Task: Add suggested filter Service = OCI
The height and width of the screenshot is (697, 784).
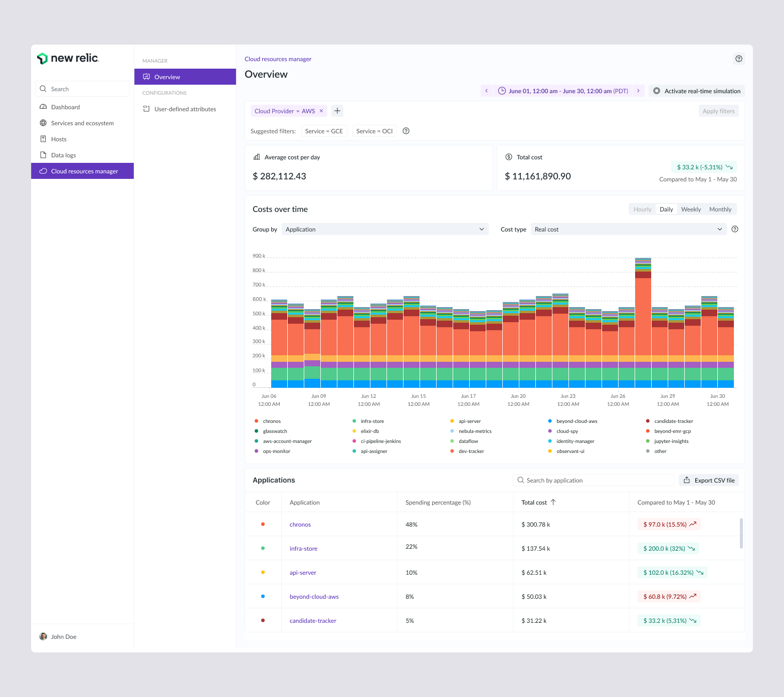Action: click(x=374, y=131)
